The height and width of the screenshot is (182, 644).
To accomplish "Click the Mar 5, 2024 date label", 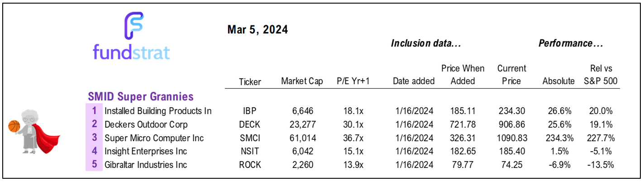I will 258,30.
